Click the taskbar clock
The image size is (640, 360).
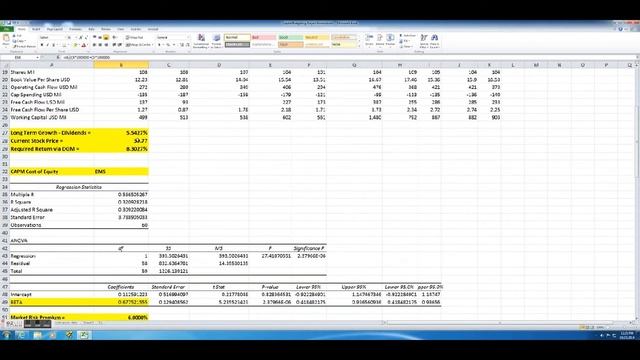pyautogui.click(x=627, y=335)
